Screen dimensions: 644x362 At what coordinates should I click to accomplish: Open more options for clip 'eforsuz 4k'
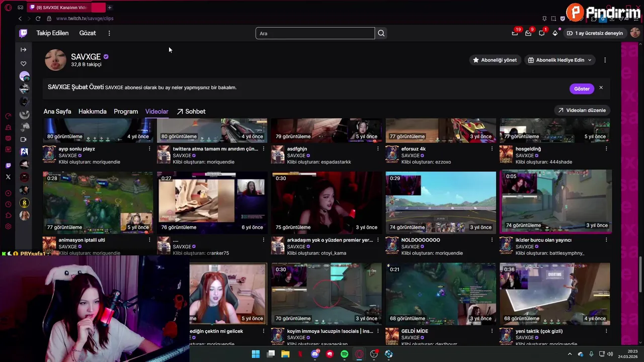[492, 149]
